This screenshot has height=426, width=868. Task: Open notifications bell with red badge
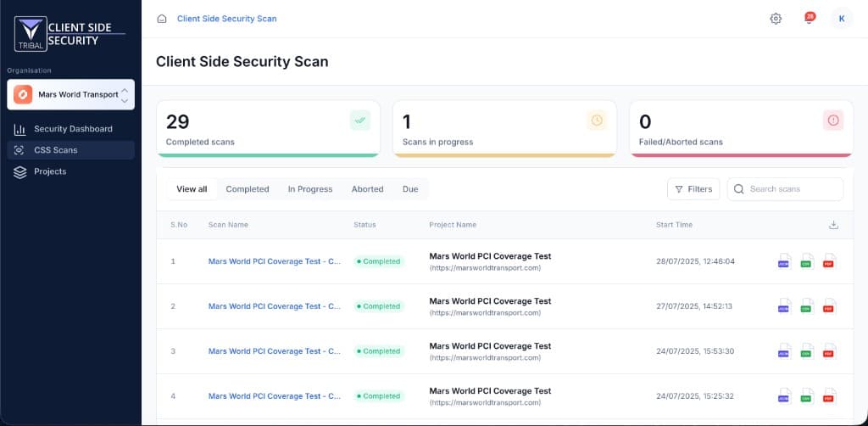click(810, 19)
